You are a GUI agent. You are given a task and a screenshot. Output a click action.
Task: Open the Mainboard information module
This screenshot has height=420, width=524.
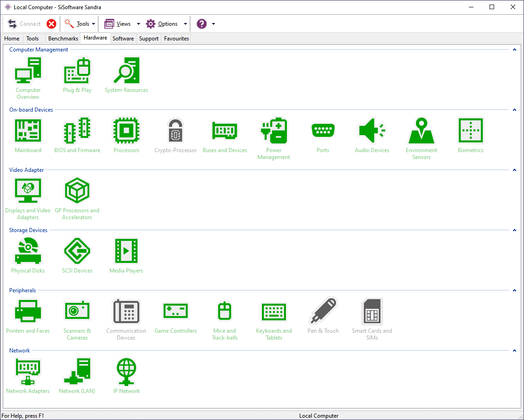(28, 135)
